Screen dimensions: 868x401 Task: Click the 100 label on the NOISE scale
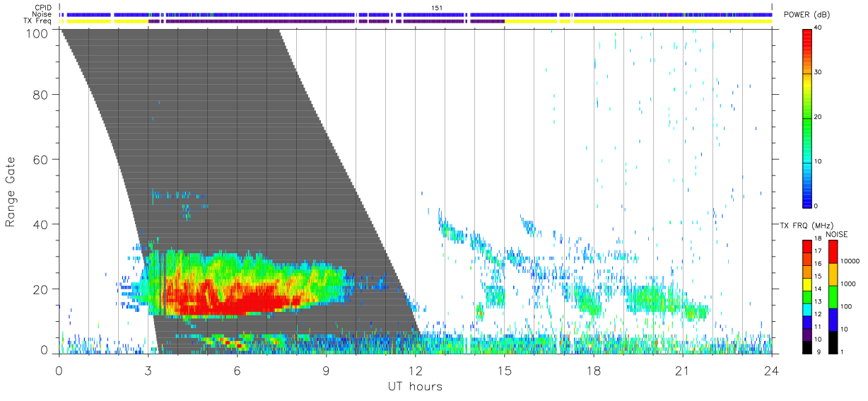(845, 307)
